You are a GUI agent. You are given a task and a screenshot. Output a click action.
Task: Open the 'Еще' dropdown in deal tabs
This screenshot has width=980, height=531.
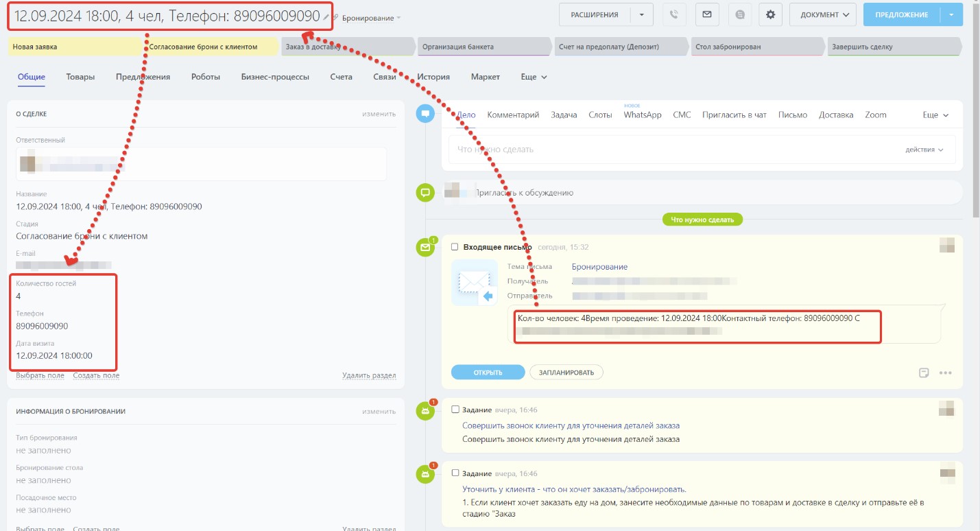(534, 77)
